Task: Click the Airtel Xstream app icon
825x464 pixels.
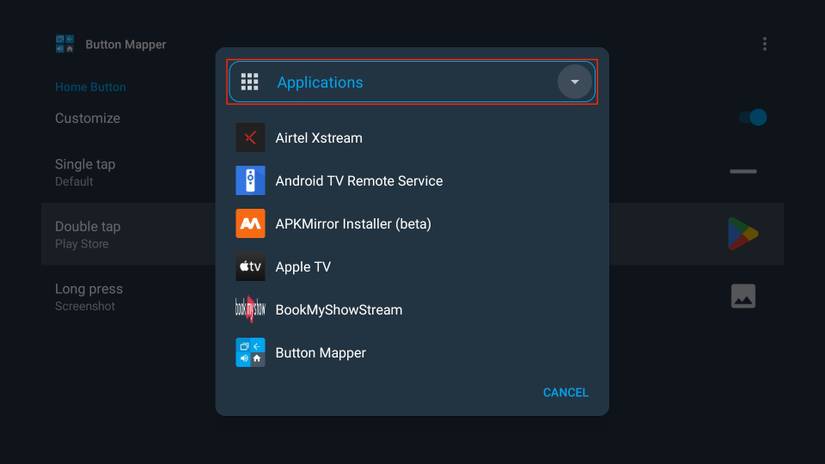Action: [x=250, y=138]
